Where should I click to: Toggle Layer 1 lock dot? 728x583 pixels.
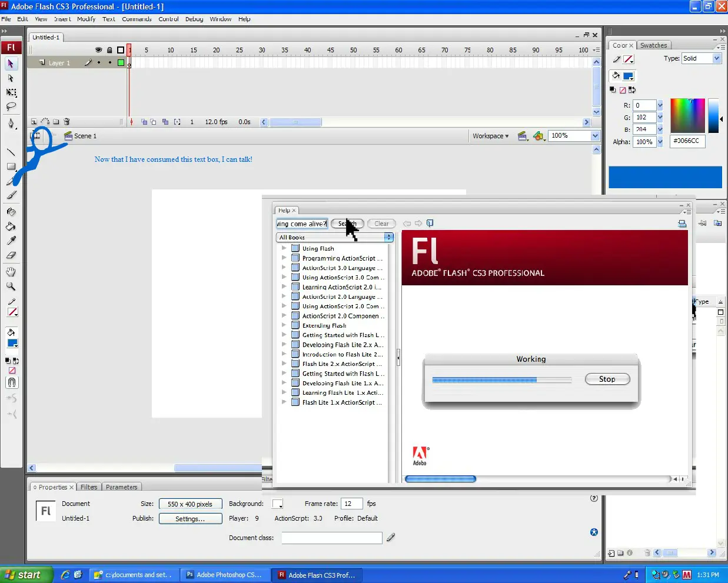tap(109, 62)
